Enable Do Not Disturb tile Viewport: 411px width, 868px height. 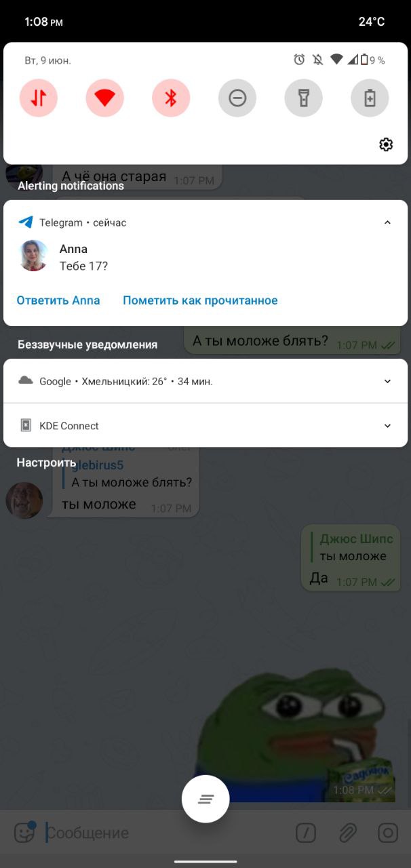pos(237,98)
